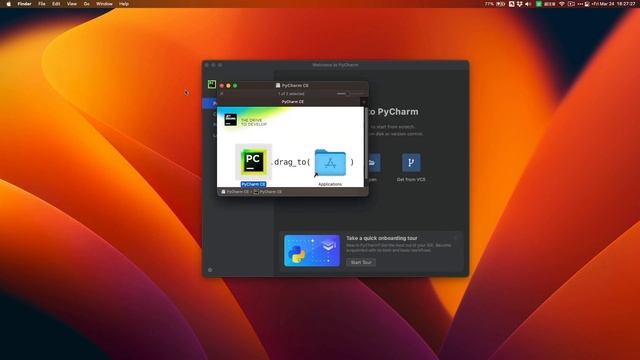Screen dimensions: 640x360
Task: Click the green app icon in menu bar
Action: pyautogui.click(x=539, y=4)
